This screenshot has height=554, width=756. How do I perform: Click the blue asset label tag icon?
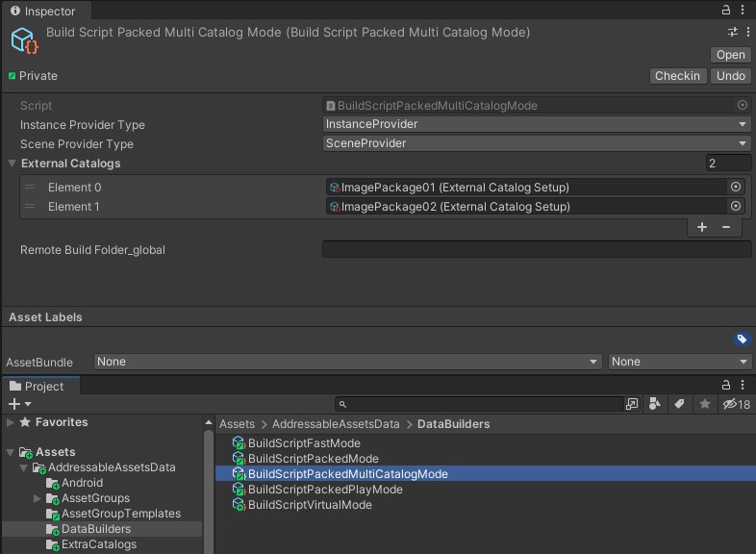pos(742,340)
